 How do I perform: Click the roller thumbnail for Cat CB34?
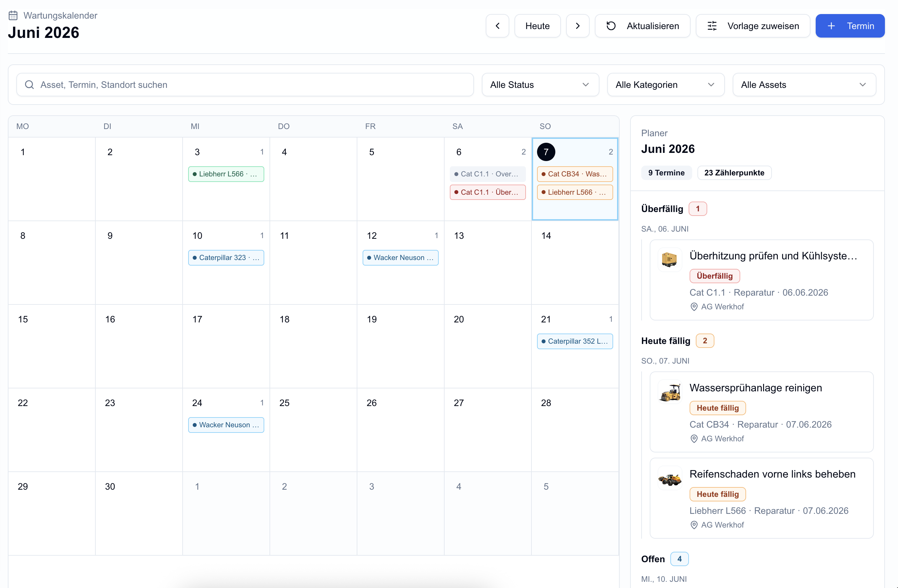tap(670, 392)
